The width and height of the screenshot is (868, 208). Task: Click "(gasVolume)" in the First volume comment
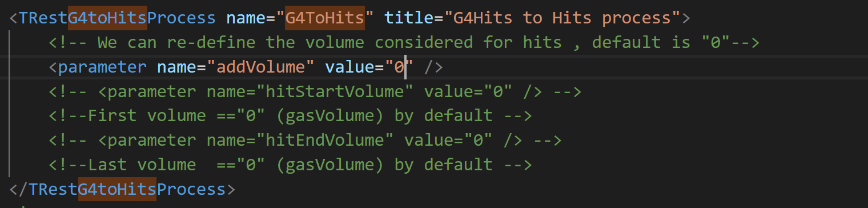click(x=329, y=117)
